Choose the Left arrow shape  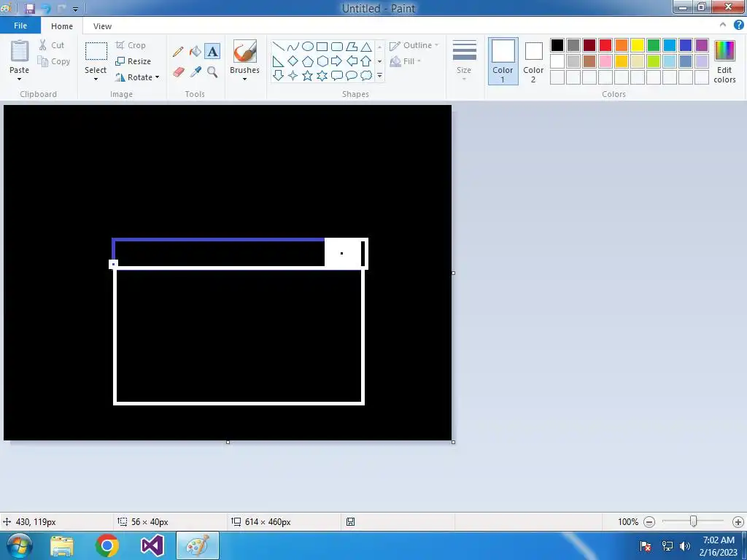point(352,61)
